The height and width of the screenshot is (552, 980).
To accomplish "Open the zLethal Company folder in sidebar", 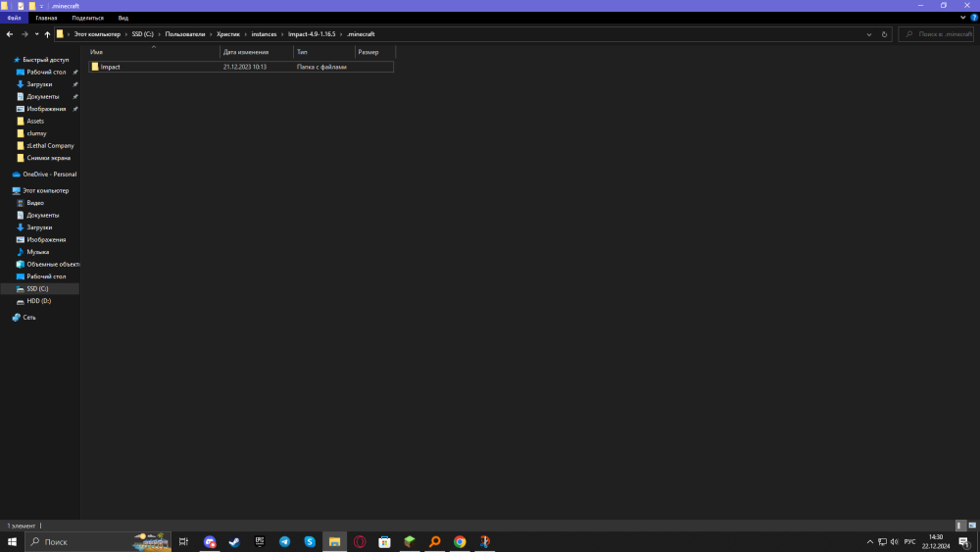I will [50, 146].
